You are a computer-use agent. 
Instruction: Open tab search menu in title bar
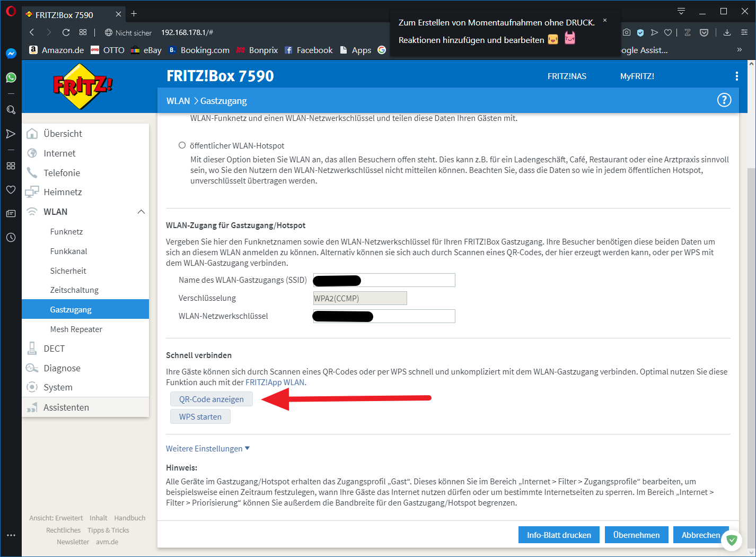(681, 11)
